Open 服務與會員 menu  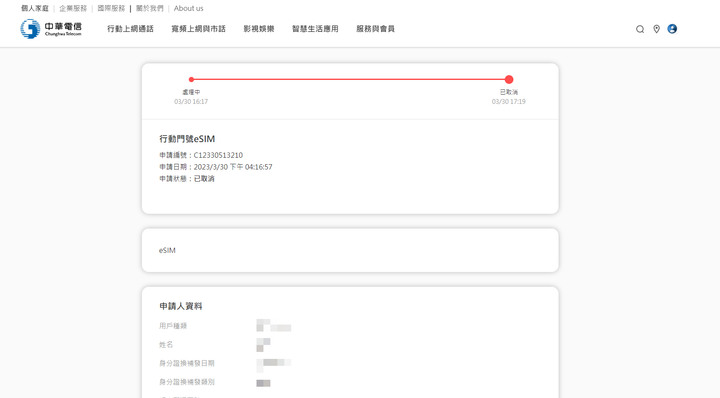[376, 29]
